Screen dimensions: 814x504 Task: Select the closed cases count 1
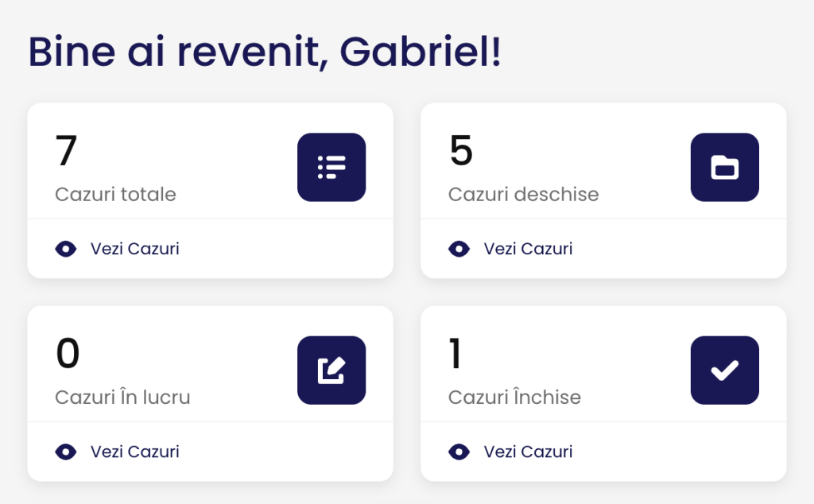pyautogui.click(x=455, y=354)
